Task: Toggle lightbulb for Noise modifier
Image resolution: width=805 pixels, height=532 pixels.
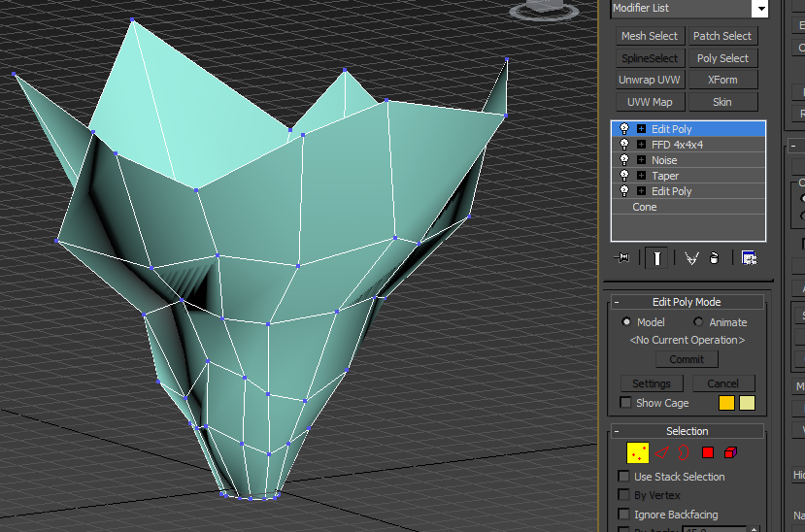Action: (624, 160)
